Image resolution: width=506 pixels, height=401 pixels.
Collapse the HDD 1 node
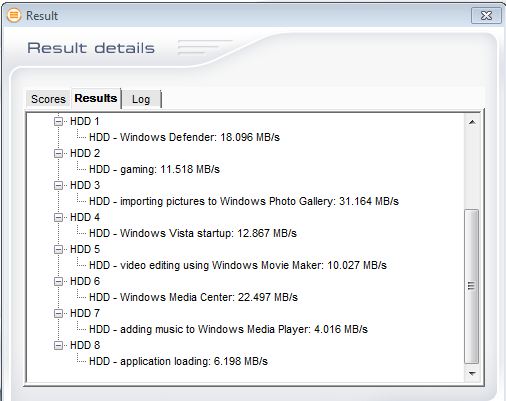point(58,121)
